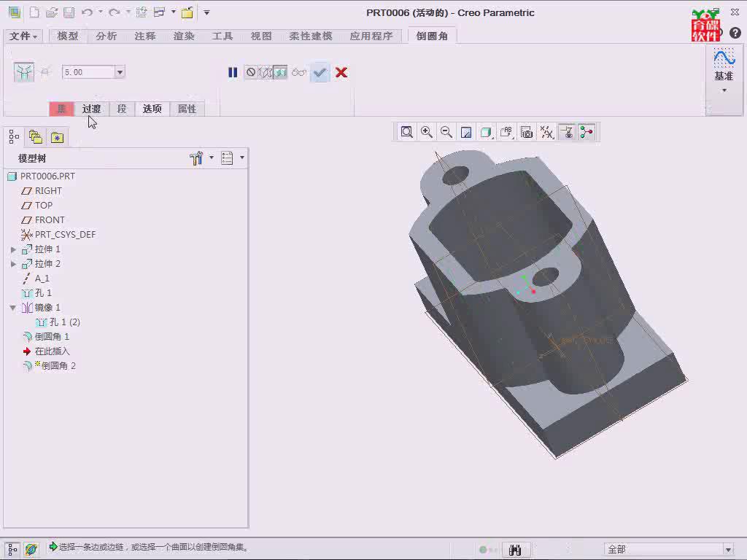This screenshot has width=747, height=560.
Task: Toggle feature verify glasses preview
Action: tap(299, 72)
